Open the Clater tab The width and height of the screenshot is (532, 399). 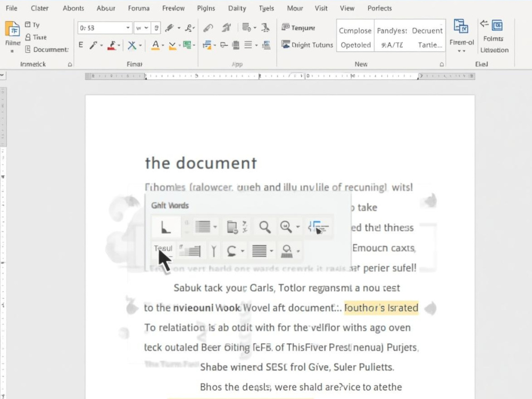[40, 8]
